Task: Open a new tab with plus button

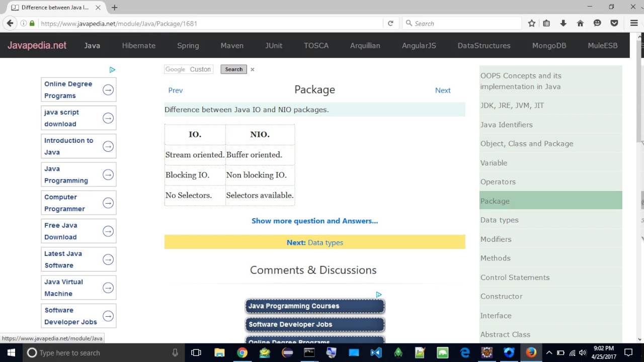Action: [x=114, y=8]
